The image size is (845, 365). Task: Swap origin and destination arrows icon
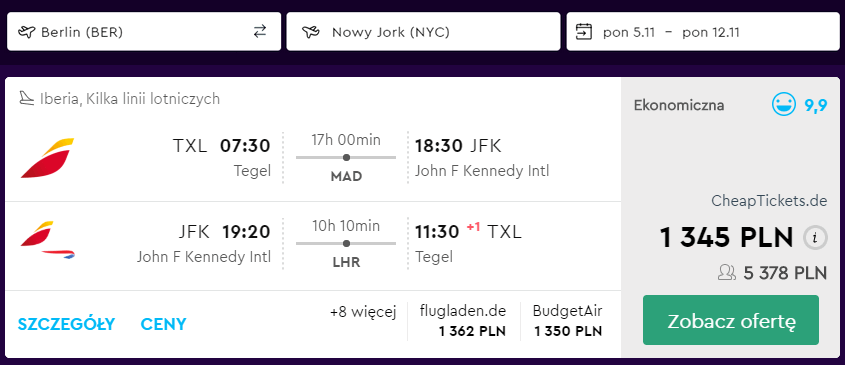pos(260,32)
